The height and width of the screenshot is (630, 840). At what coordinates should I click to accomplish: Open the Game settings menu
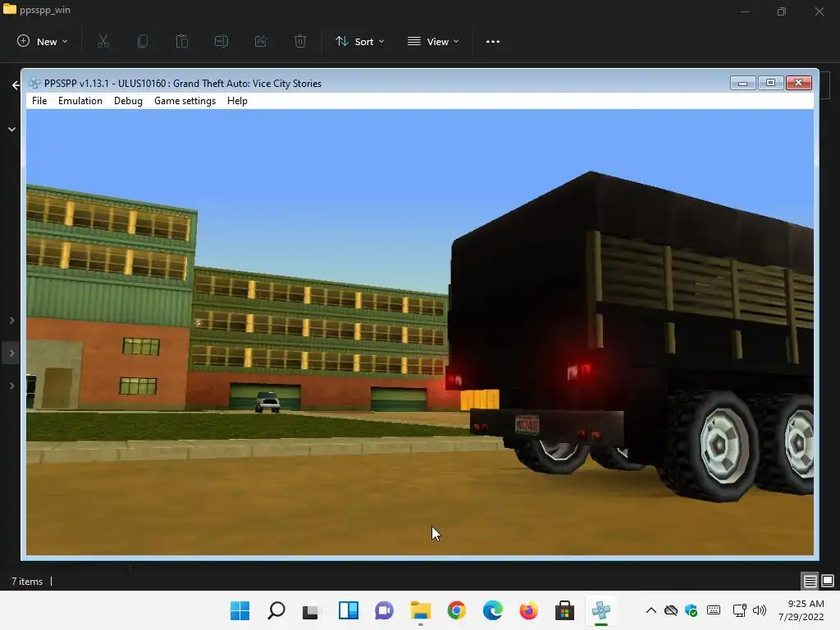185,101
